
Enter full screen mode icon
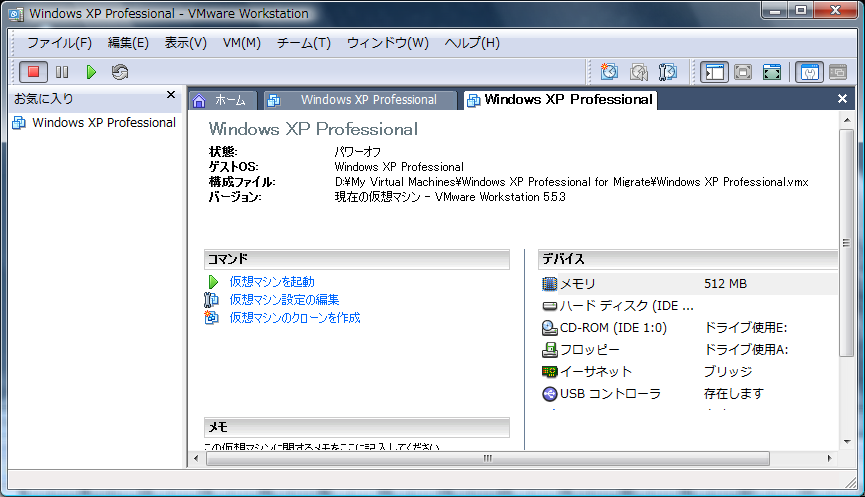(772, 72)
